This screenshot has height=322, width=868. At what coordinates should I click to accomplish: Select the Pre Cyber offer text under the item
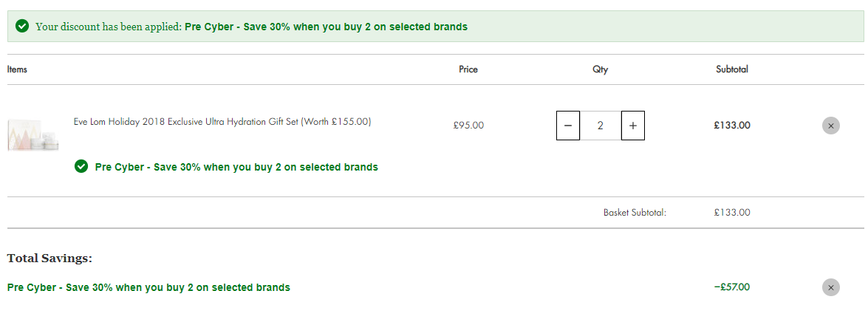coord(236,166)
